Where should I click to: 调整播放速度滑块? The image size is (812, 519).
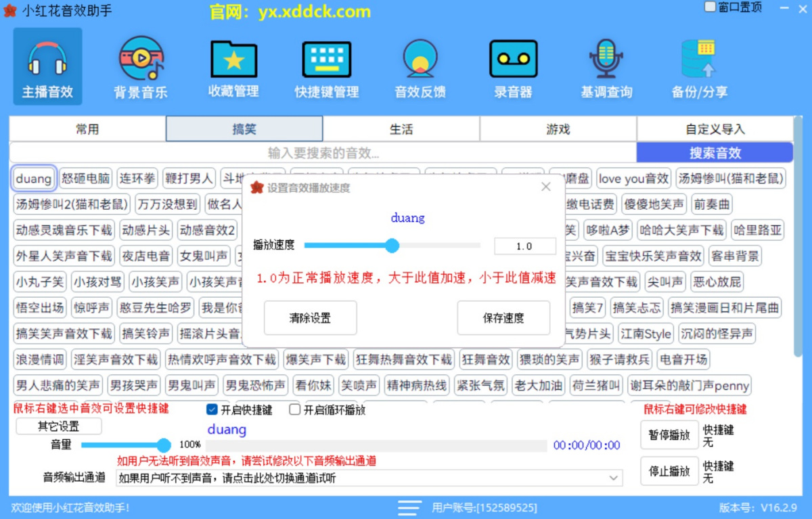(x=392, y=246)
